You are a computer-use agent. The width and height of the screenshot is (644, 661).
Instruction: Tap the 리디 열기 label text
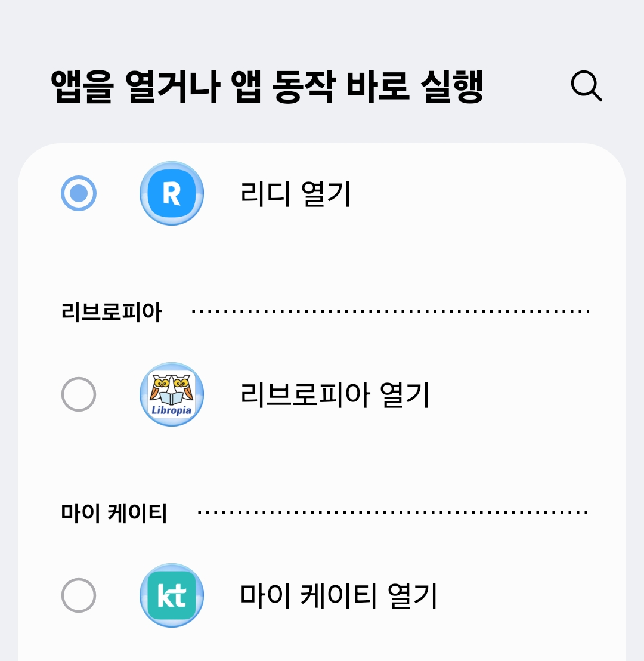click(x=296, y=194)
